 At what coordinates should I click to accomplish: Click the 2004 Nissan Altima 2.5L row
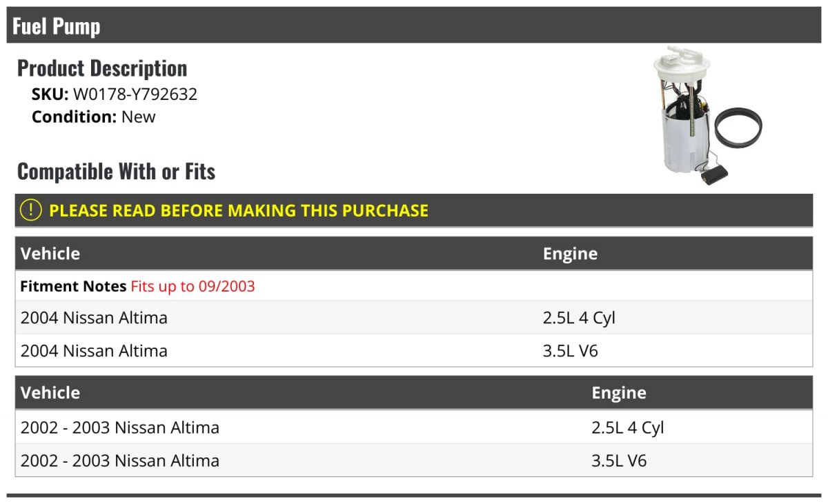click(414, 318)
